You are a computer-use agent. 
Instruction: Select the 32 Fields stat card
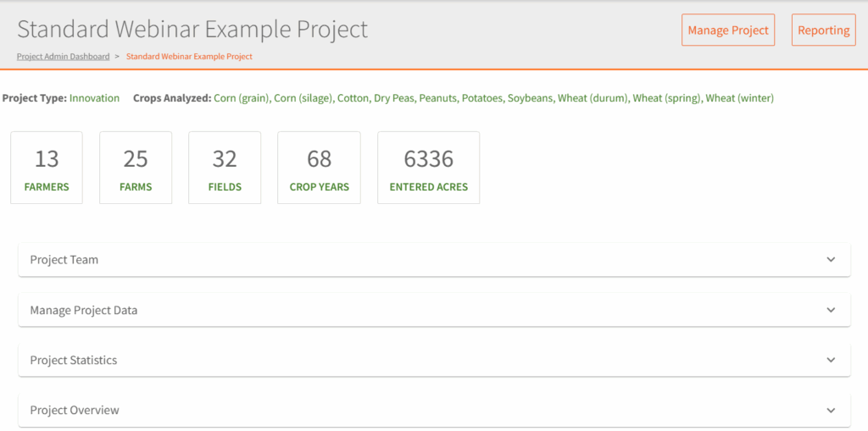coord(225,168)
